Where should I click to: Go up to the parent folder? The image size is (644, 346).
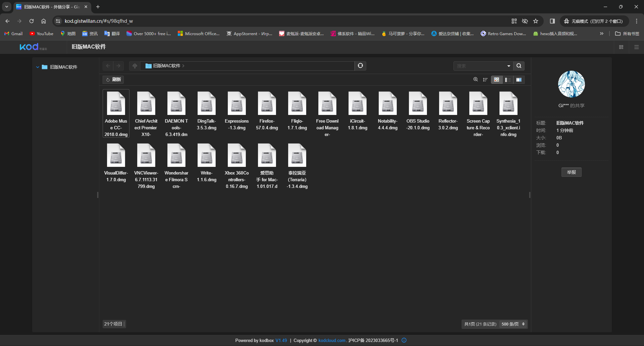135,66
